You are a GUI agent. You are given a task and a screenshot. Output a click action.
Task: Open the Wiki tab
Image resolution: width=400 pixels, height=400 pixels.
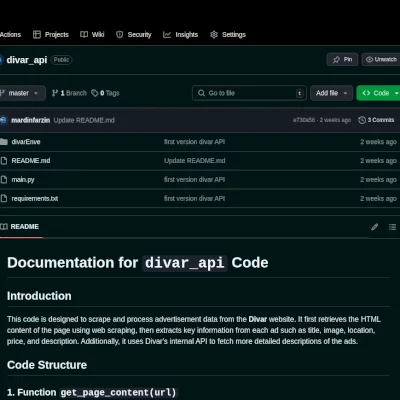click(x=92, y=35)
